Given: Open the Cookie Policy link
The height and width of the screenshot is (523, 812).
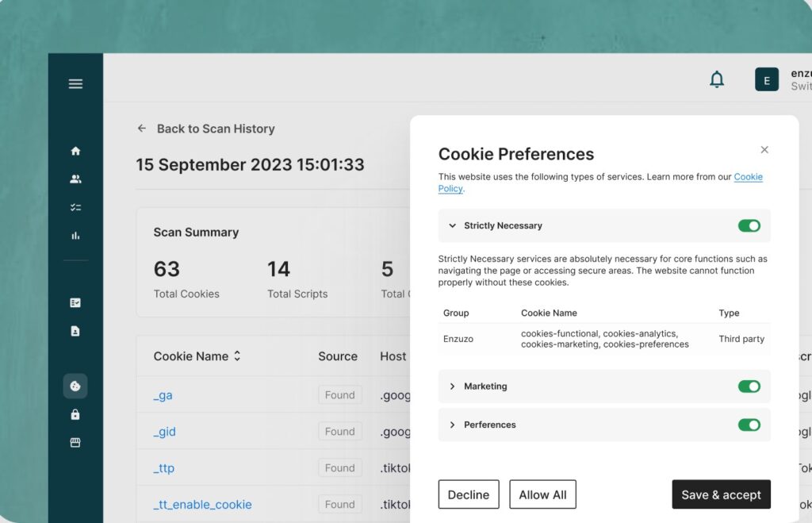Looking at the screenshot, I should tap(748, 177).
